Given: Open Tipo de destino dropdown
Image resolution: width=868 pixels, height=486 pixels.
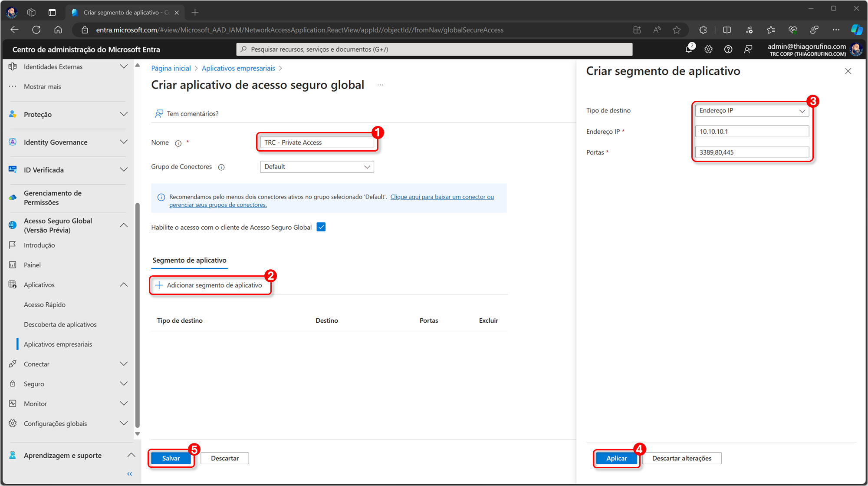Looking at the screenshot, I should point(752,111).
